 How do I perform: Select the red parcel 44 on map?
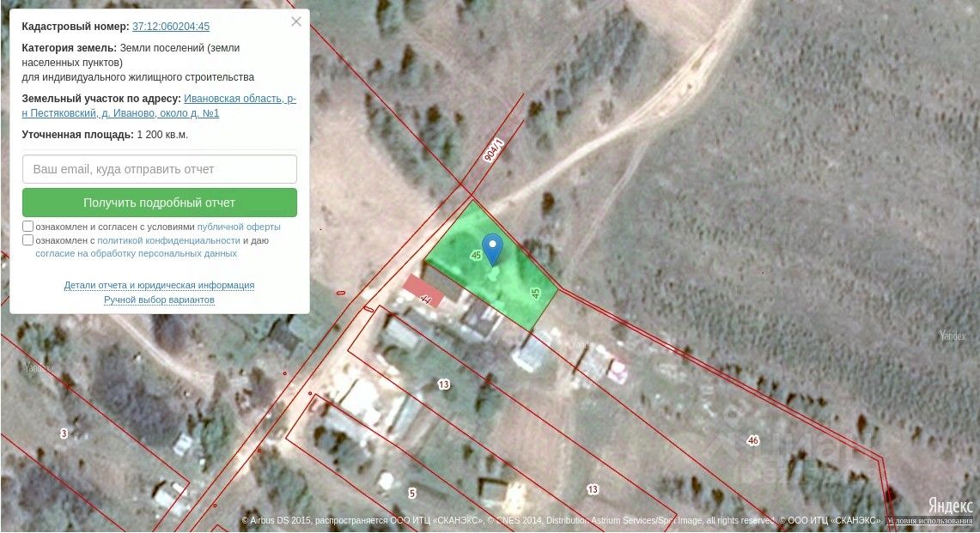tap(423, 291)
